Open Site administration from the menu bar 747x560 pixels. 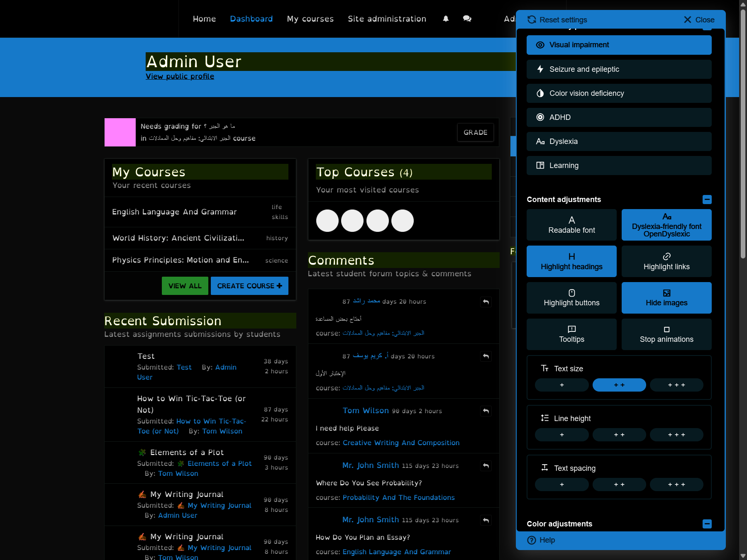pyautogui.click(x=386, y=19)
